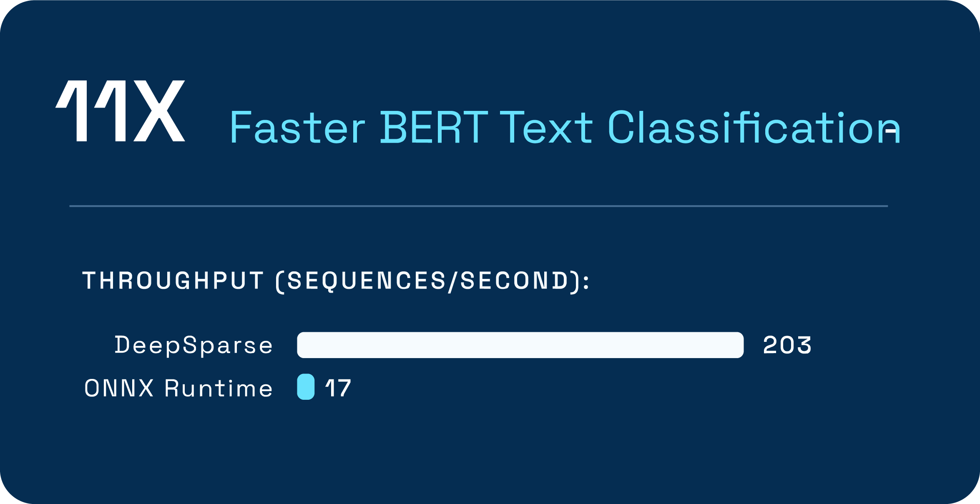Image resolution: width=980 pixels, height=504 pixels.
Task: Click the THROUGHPUT heading word
Action: (173, 280)
